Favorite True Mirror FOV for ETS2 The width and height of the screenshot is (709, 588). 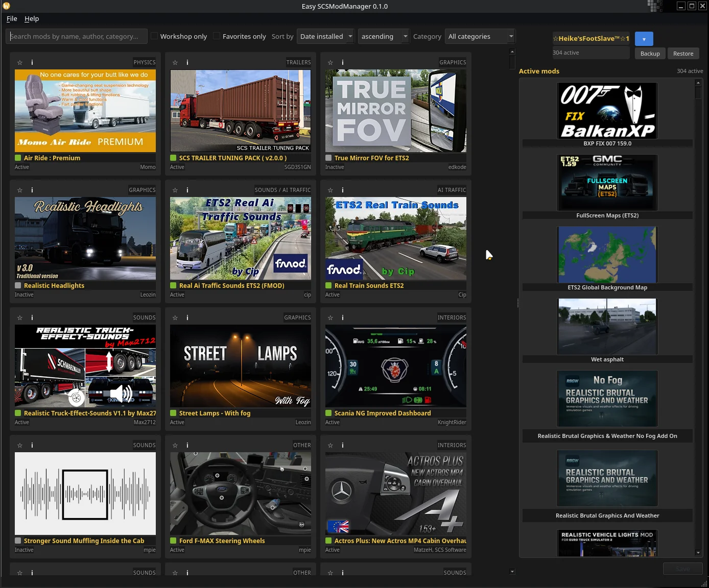[330, 62]
